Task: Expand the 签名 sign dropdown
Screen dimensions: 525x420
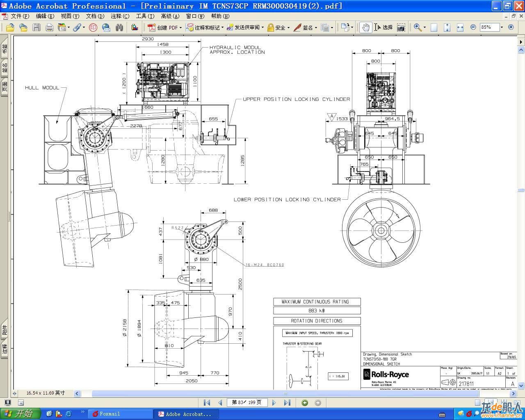Action: click(x=316, y=27)
